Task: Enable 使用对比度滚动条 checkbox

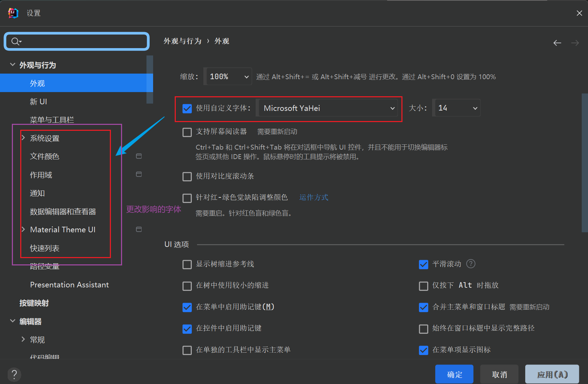Action: click(187, 176)
